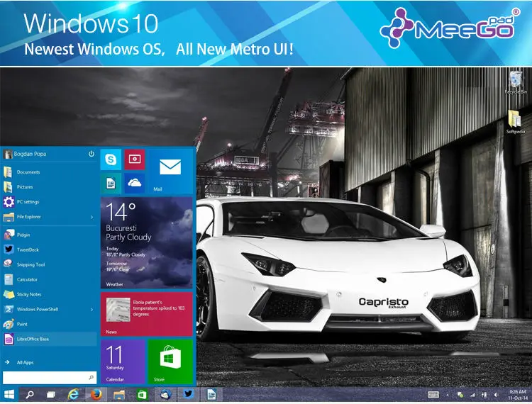This screenshot has height=404, width=532.
Task: Open the Mail tile
Action: tap(171, 171)
